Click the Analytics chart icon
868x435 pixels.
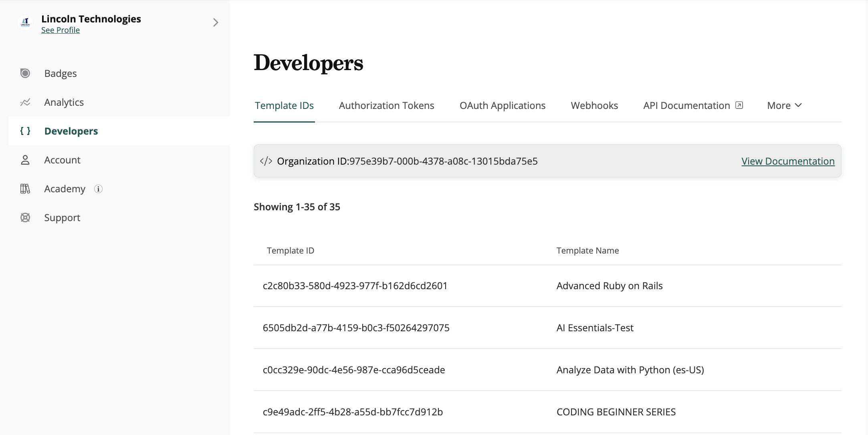pos(25,102)
